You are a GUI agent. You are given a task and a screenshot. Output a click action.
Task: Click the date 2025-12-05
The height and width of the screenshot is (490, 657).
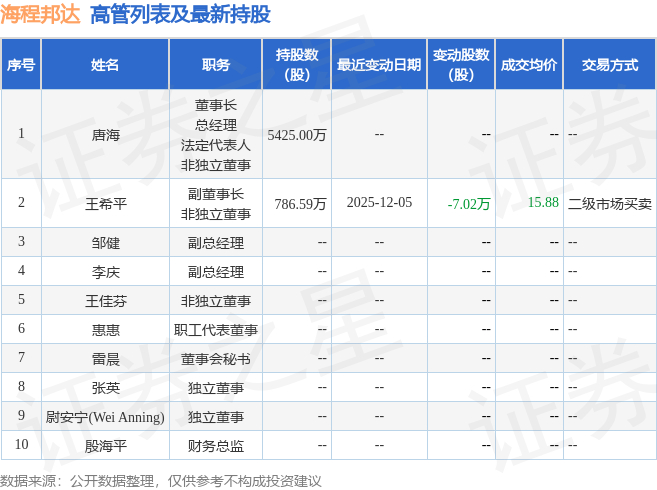click(x=379, y=202)
